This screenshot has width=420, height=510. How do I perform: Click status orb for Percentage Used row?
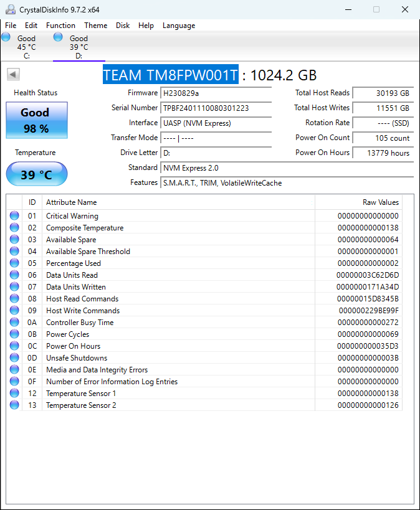(x=14, y=263)
